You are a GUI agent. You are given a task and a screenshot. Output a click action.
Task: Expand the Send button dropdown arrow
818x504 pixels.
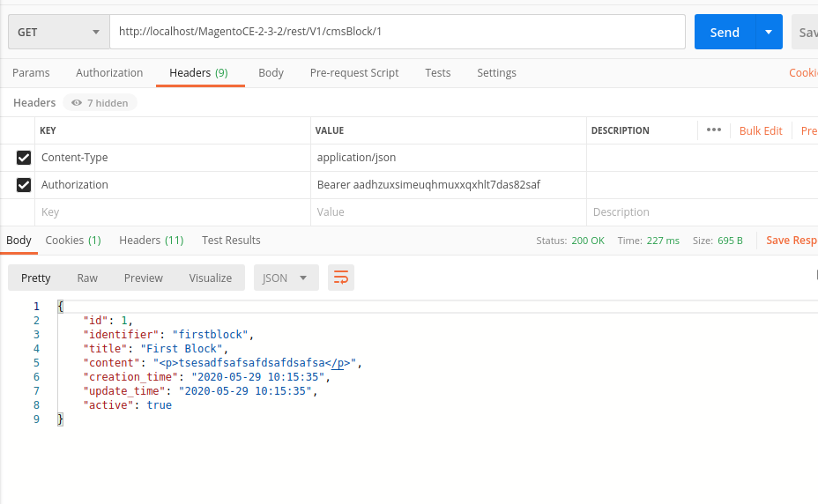click(x=769, y=32)
